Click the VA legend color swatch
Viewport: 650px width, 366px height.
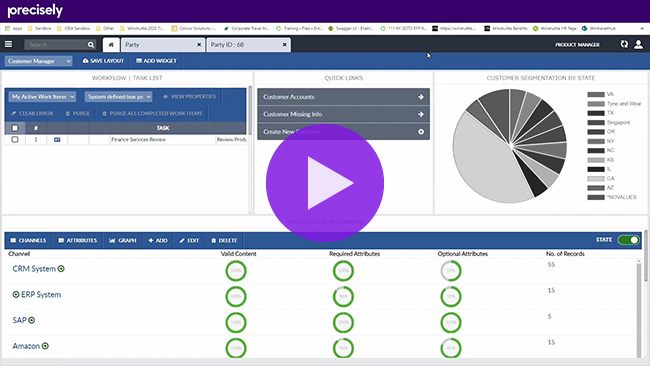(x=596, y=95)
